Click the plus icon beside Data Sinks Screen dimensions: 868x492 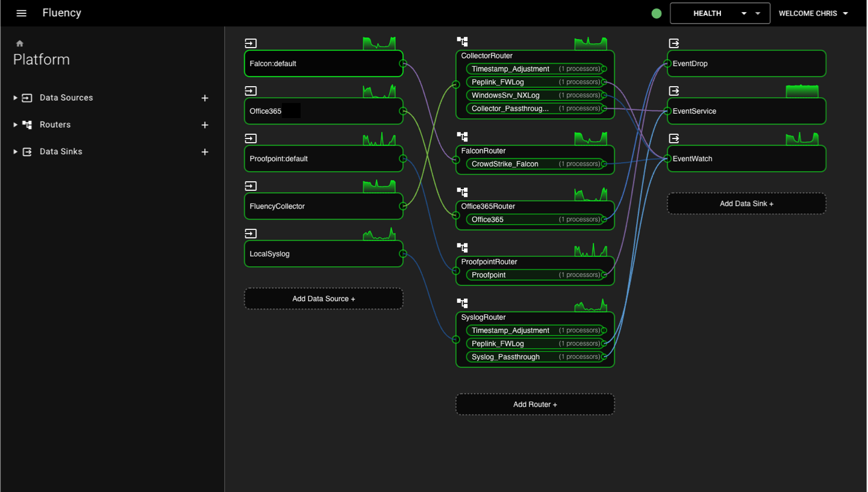[x=205, y=152]
